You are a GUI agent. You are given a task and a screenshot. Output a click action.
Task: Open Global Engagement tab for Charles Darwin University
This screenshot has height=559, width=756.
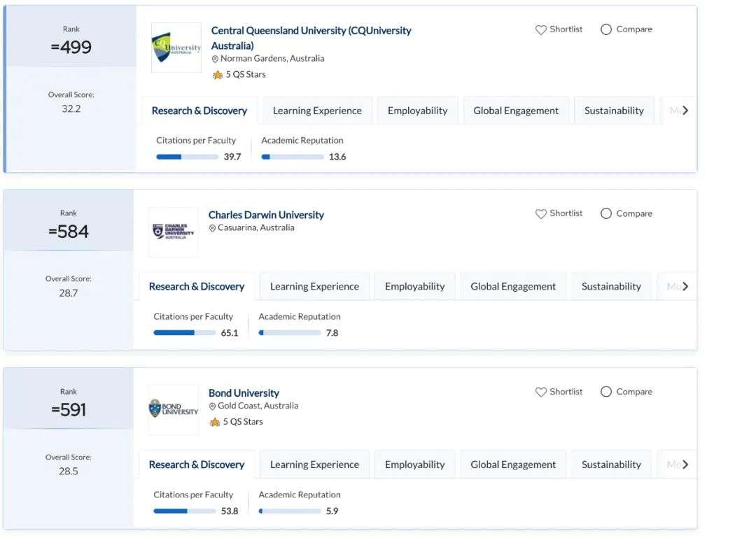[513, 287]
